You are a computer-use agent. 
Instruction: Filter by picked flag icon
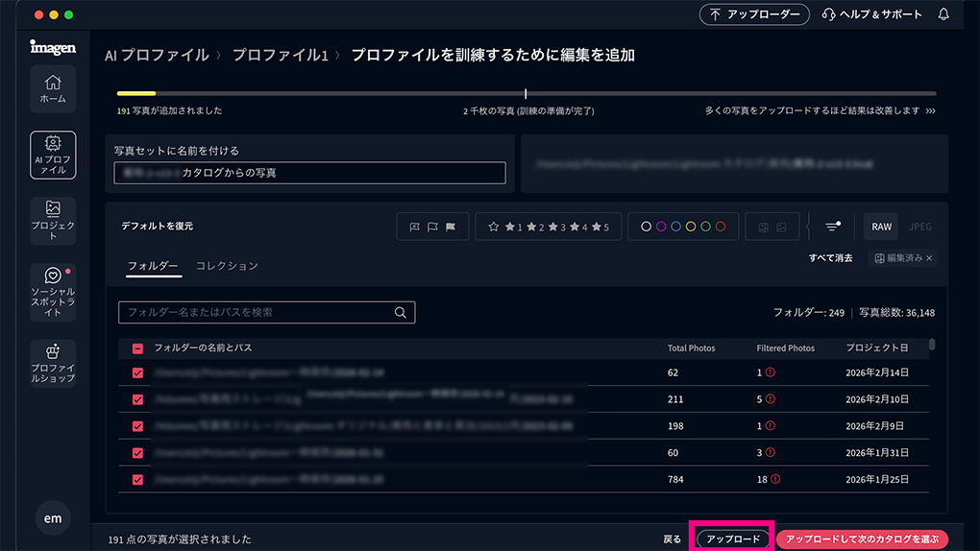[451, 227]
